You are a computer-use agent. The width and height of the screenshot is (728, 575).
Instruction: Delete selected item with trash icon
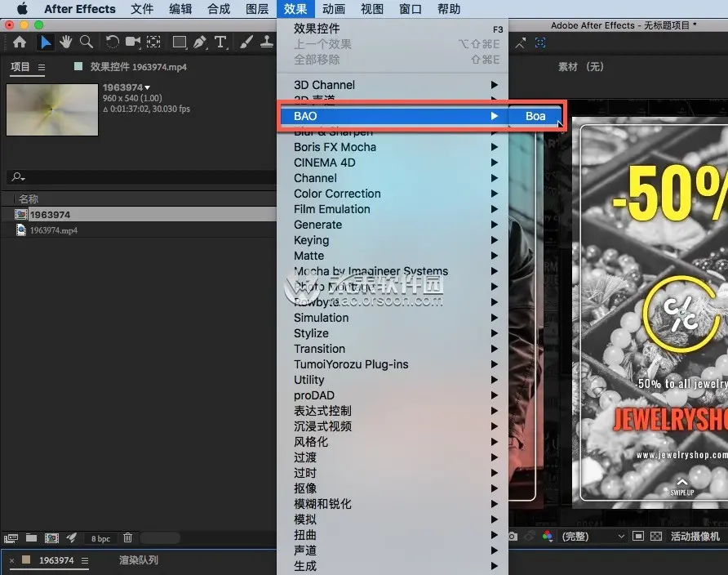point(127,538)
